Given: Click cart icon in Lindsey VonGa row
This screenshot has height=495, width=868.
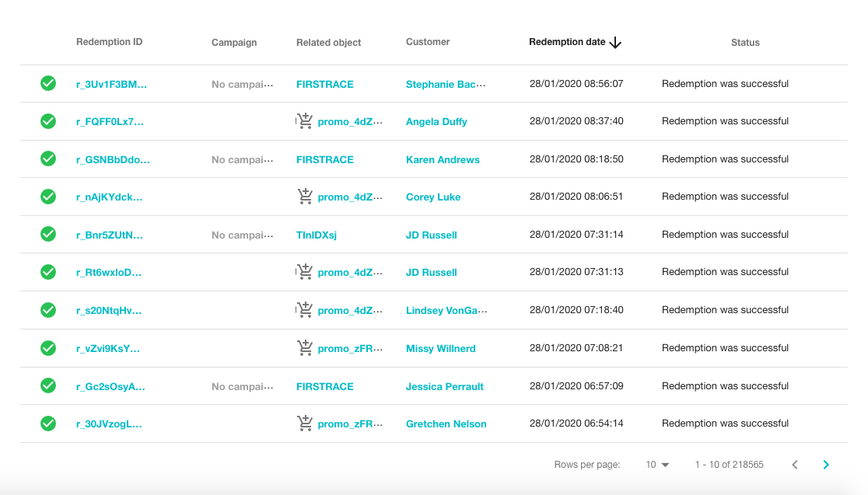Looking at the screenshot, I should pyautogui.click(x=304, y=309).
